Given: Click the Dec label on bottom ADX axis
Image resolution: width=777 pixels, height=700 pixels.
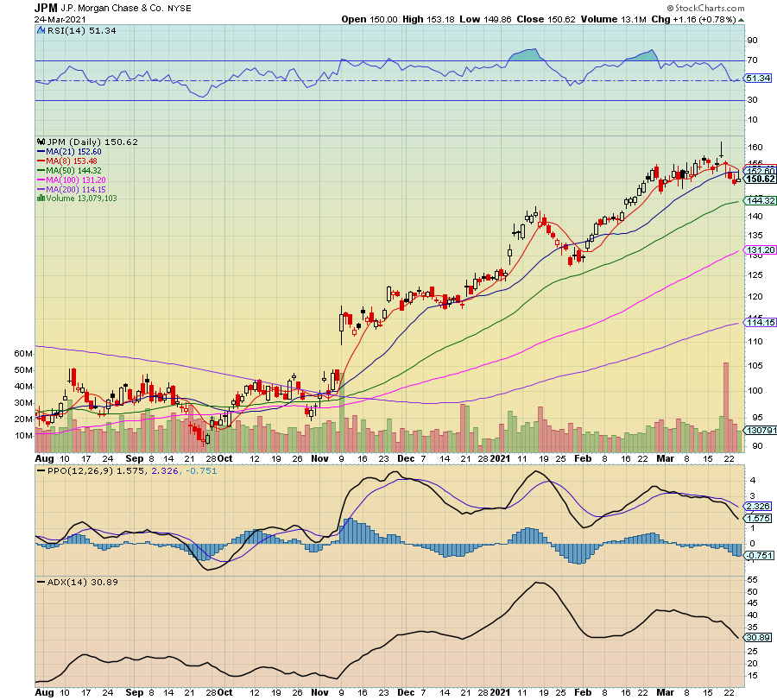Looking at the screenshot, I should (406, 692).
